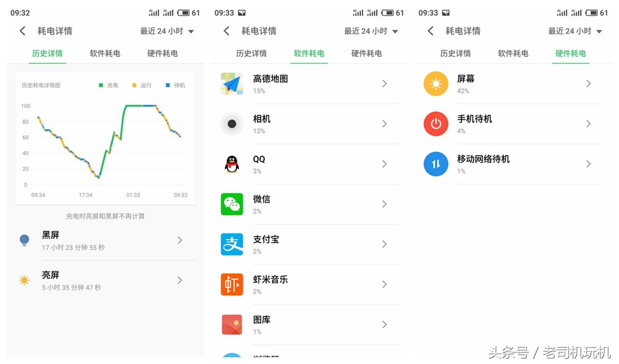Tap the back arrow on the 历史详情 screen
The width and height of the screenshot is (619, 364).
pyautogui.click(x=22, y=31)
